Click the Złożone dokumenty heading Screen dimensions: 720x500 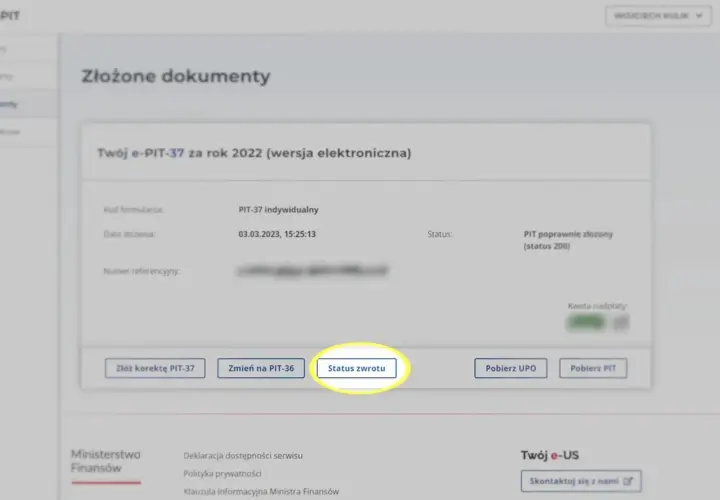pyautogui.click(x=176, y=76)
